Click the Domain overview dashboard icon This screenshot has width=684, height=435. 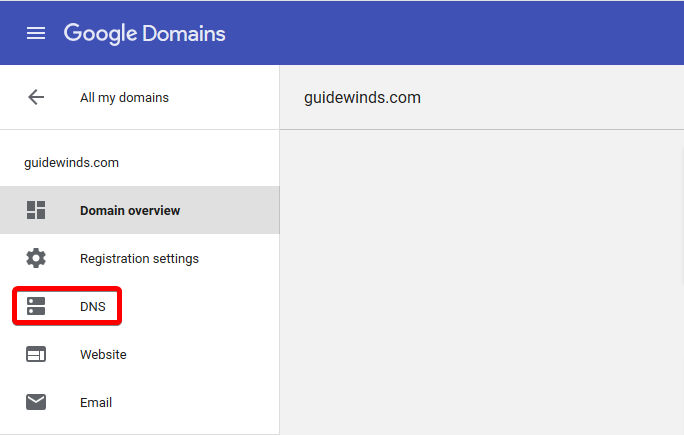point(36,210)
